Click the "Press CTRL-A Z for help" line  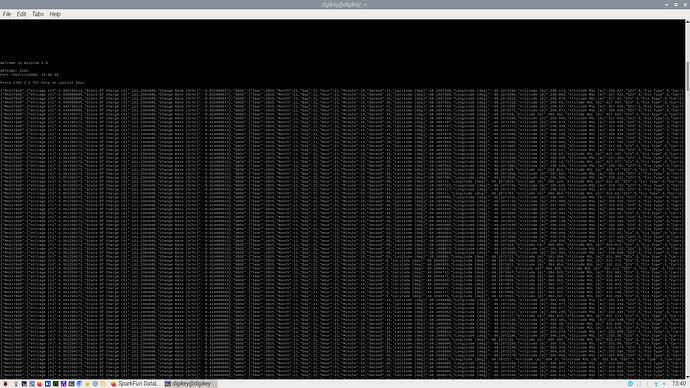[x=42, y=82]
